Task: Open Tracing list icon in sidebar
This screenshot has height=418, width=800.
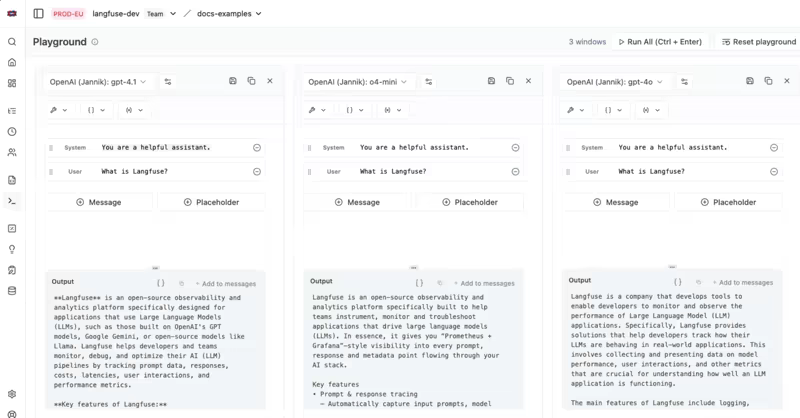Action: coord(12,111)
